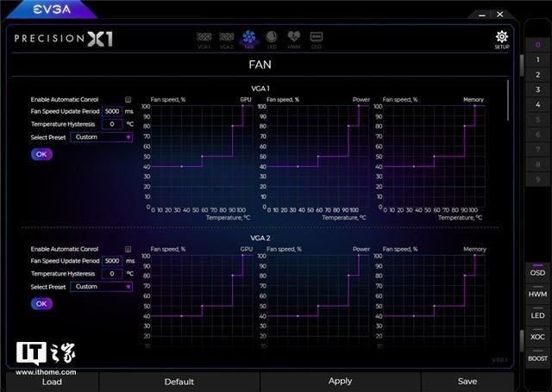Screen dimensions: 552x392
Task: Click the Precision X1 logo
Action: pyautogui.click(x=64, y=39)
